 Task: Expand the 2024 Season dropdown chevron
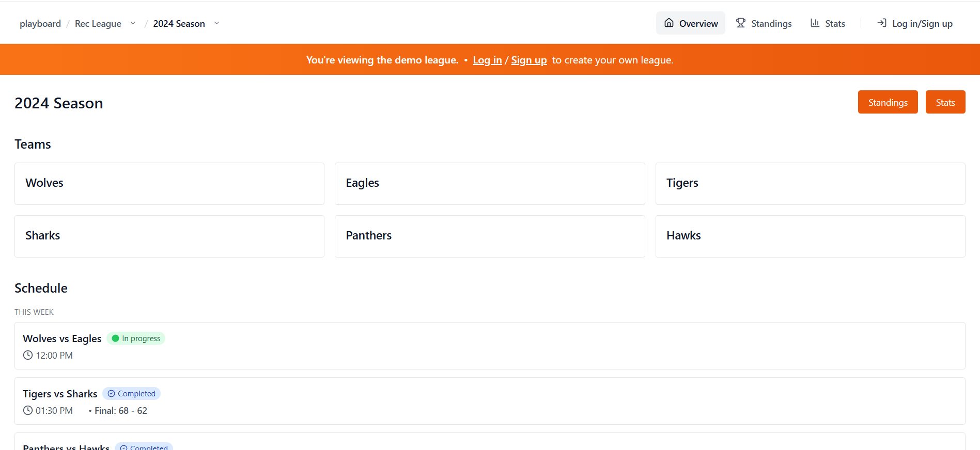point(217,23)
